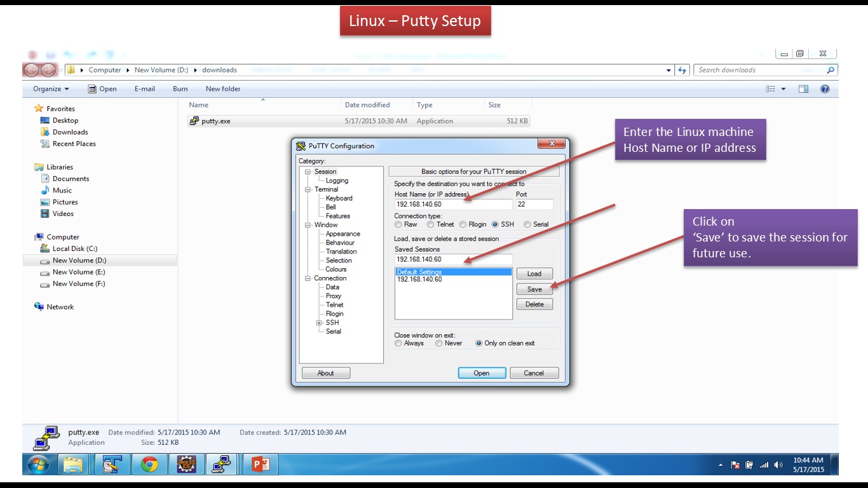
Task: Collapse the Terminal tree node
Action: pyautogui.click(x=308, y=189)
